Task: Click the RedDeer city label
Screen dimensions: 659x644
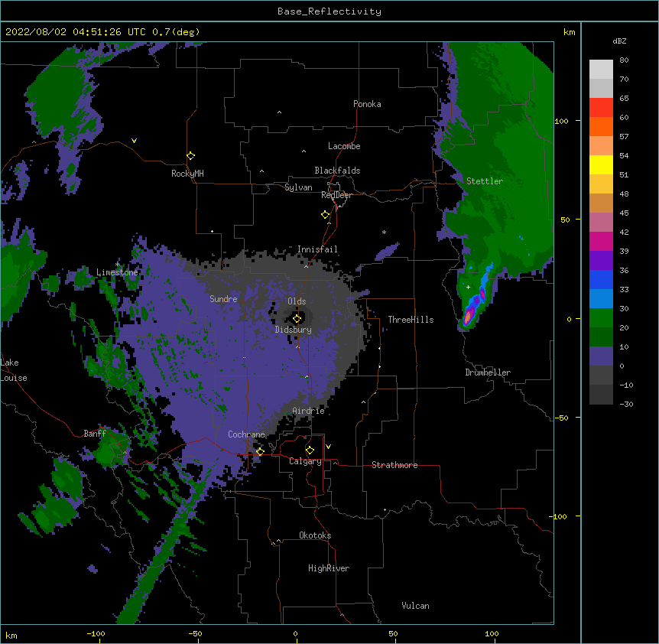Action: pos(336,195)
